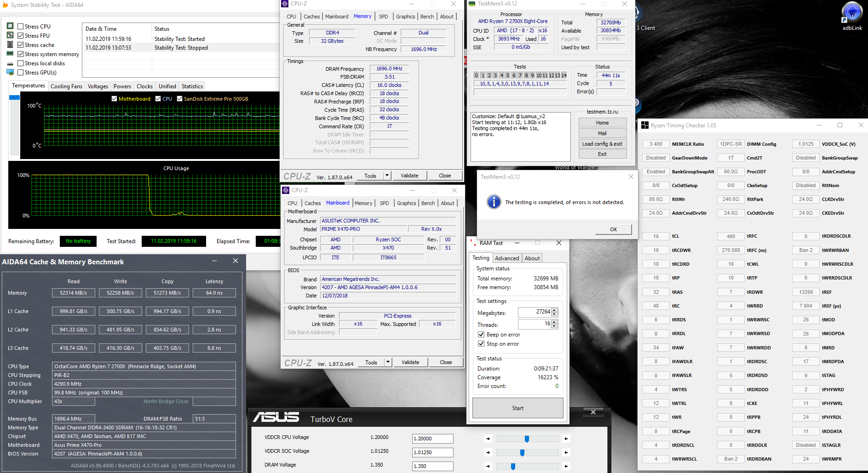Click the percent icon beside Stress FPU
This screenshot has width=868, height=473.
tap(10, 35)
